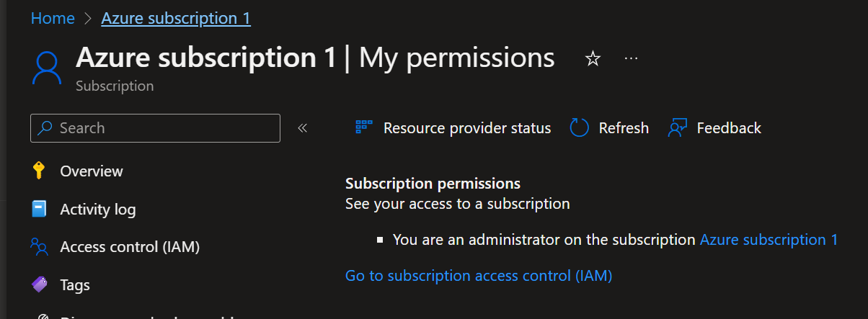
Task: Open Azure subscription 1 link in permissions text
Action: (x=769, y=240)
